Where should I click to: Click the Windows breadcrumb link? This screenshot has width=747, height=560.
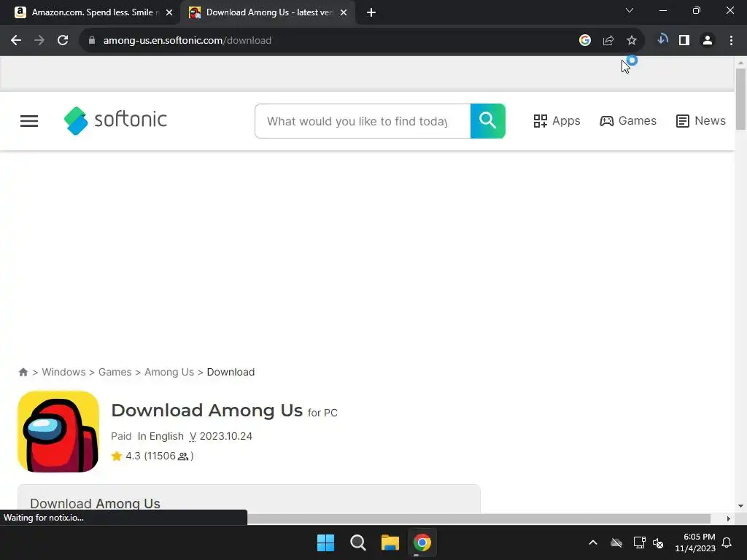pos(63,372)
